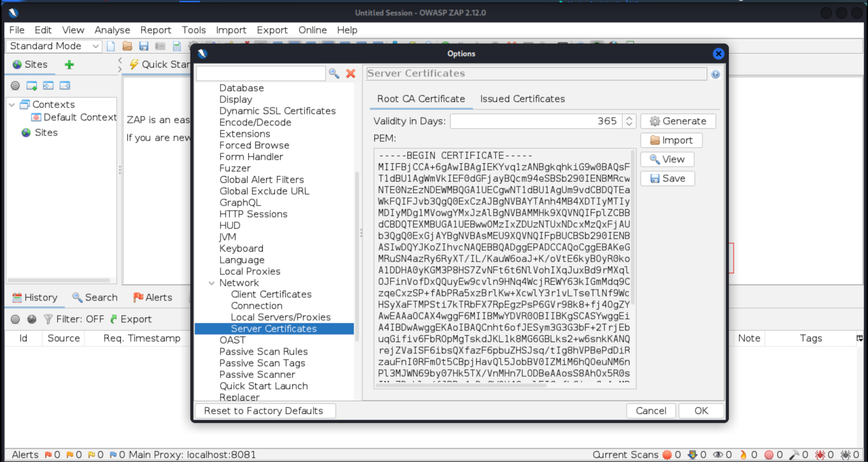Click the New Session toolbar icon

[x=111, y=46]
